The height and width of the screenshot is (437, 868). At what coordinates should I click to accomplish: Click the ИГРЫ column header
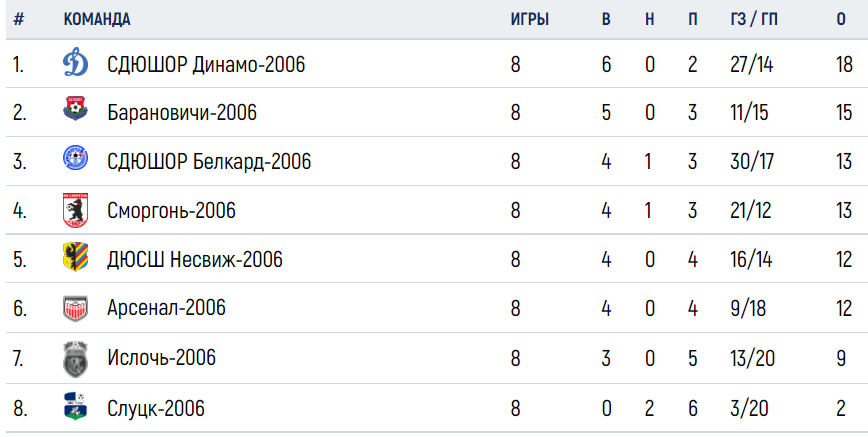click(x=529, y=19)
